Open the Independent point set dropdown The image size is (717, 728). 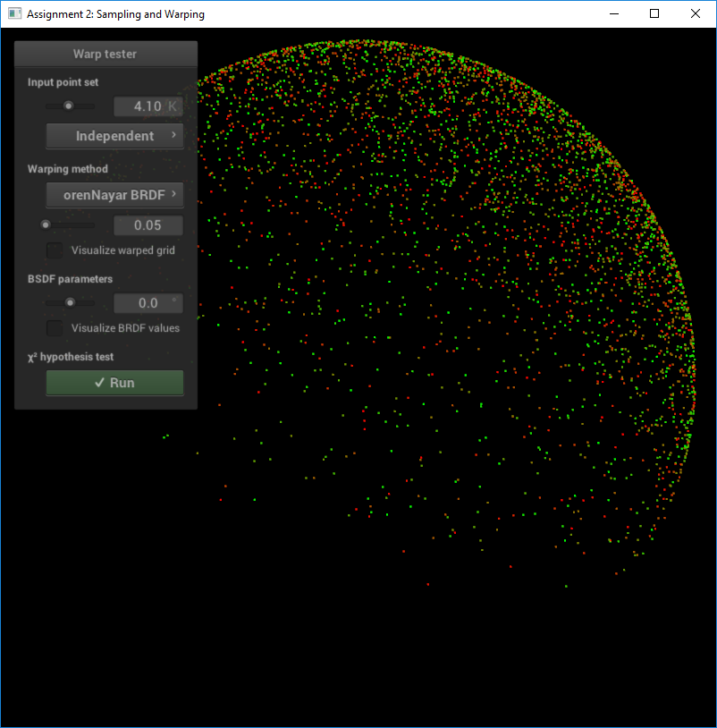tap(114, 136)
